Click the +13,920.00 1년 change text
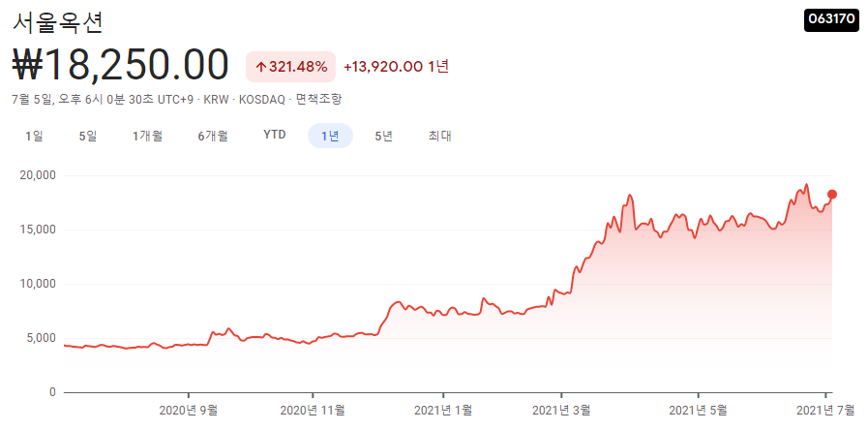Screen dimensions: 868x430 396,67
